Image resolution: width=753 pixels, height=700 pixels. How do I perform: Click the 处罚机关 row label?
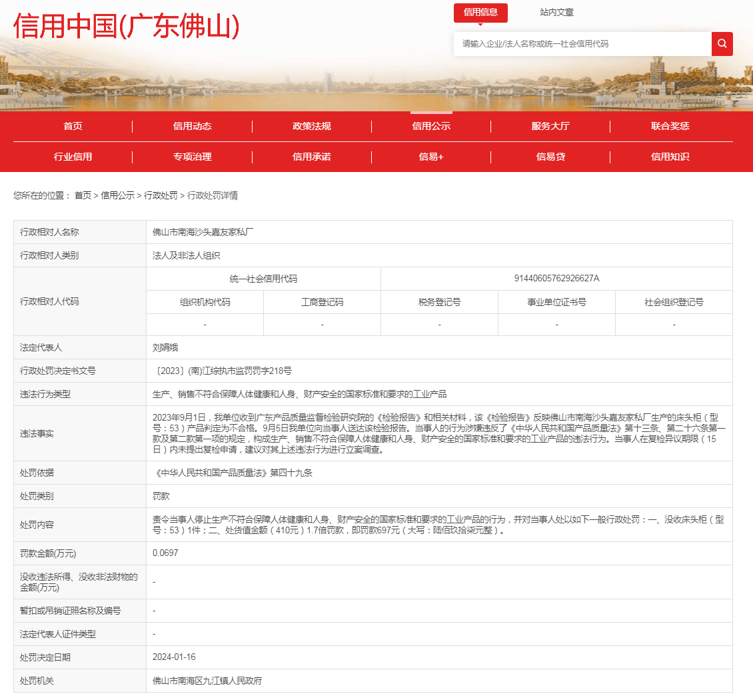tap(37, 681)
